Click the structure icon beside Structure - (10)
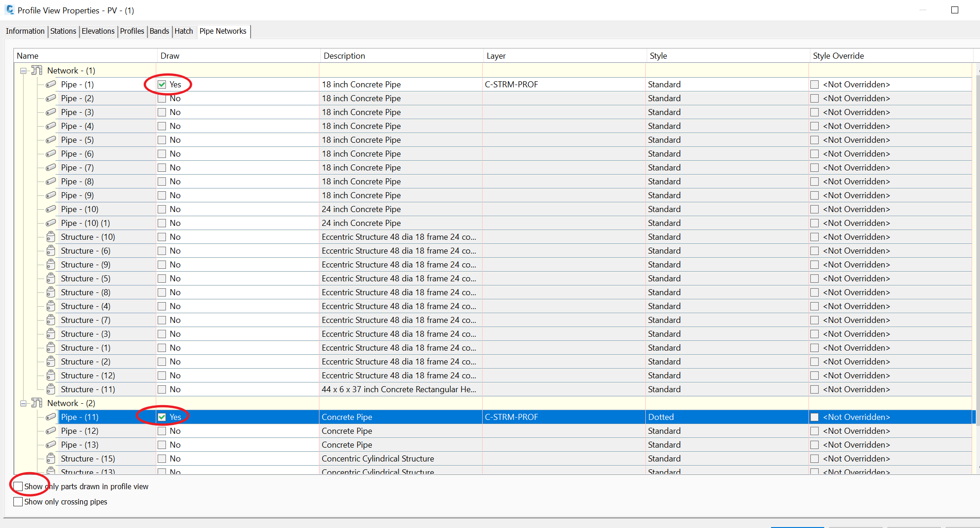The image size is (980, 528). (x=51, y=237)
